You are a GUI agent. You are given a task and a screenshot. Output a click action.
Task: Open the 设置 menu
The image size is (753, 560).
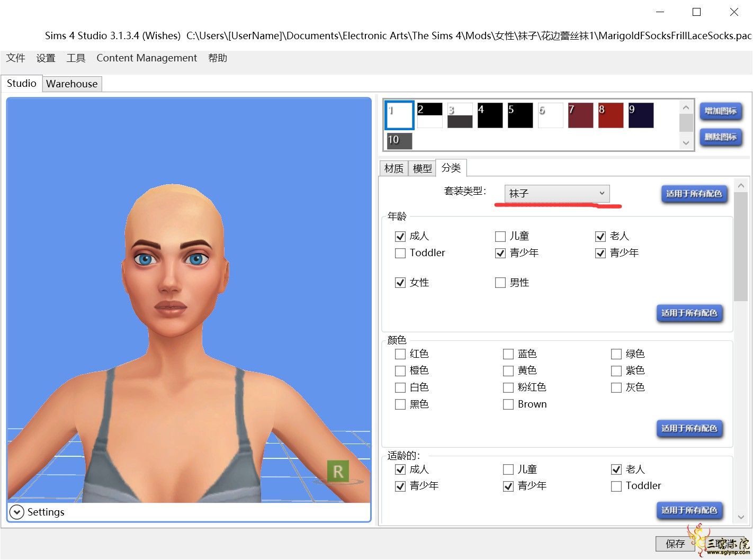pos(46,58)
